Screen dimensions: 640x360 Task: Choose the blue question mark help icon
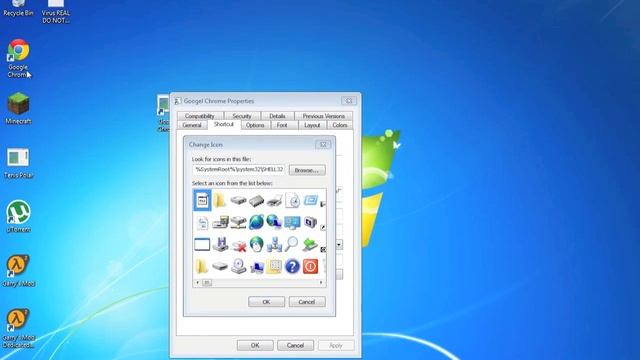pyautogui.click(x=292, y=267)
